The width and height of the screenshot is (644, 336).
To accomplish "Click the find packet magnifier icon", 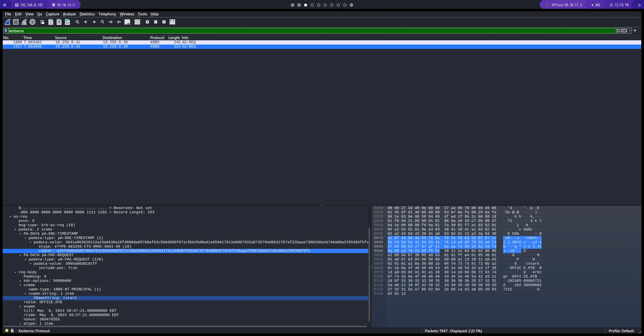I will click(77, 22).
